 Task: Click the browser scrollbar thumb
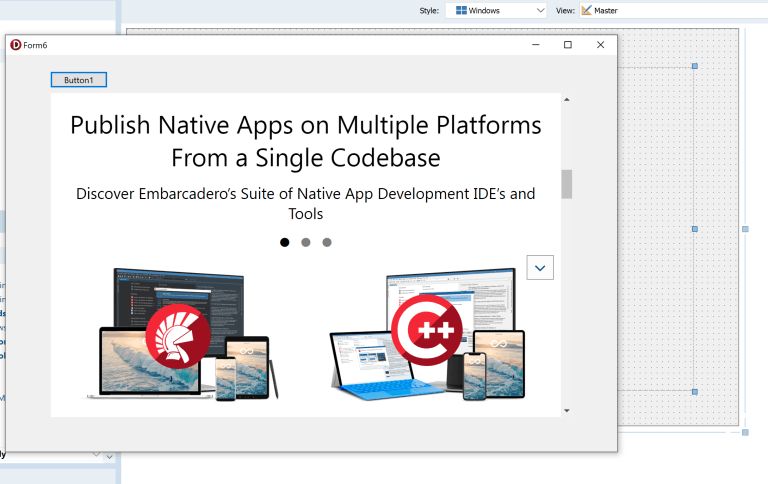coord(566,184)
